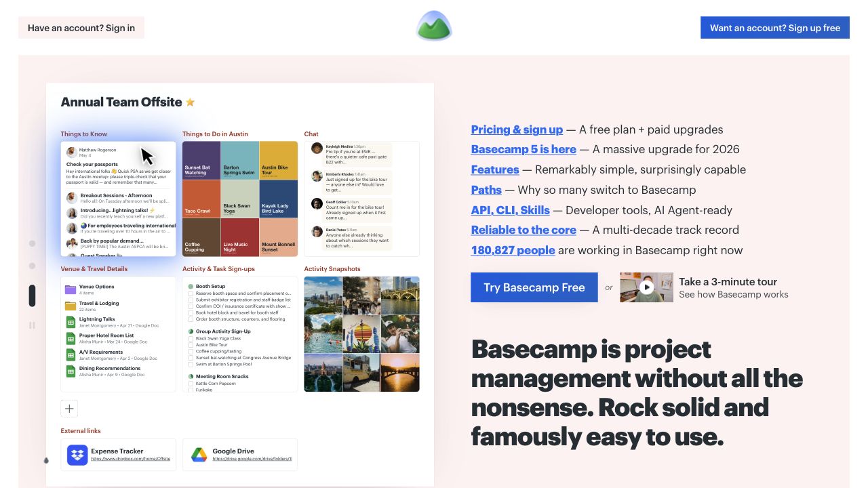Click the Try Basecamp Free button
This screenshot has height=488, width=868.
pyautogui.click(x=534, y=287)
